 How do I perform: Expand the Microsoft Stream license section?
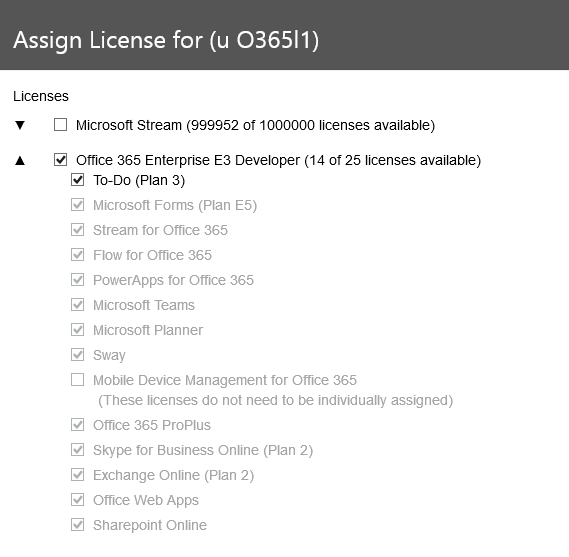click(x=20, y=125)
